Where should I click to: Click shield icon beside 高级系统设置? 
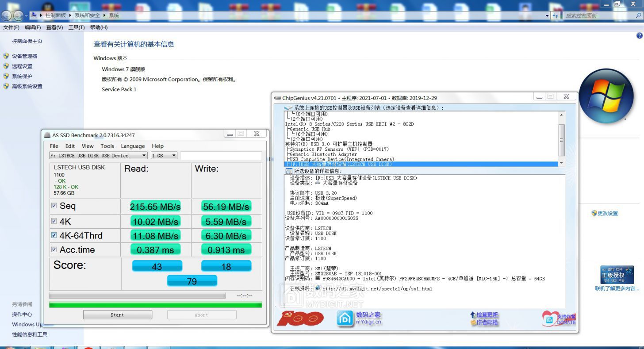coord(6,86)
